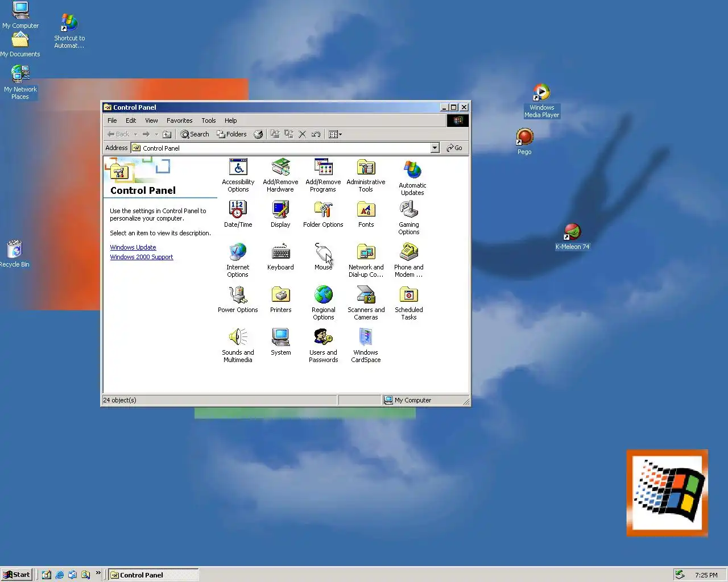Select the Date/Time icon
Image resolution: width=728 pixels, height=582 pixels.
[x=238, y=210]
